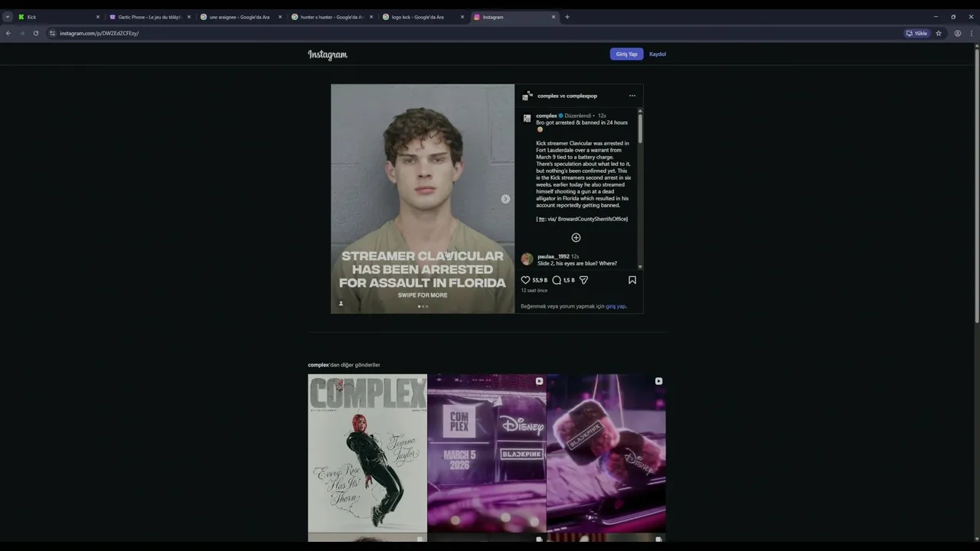The height and width of the screenshot is (551, 980).
Task: Click the mugshot image of the post
Action: tap(423, 199)
